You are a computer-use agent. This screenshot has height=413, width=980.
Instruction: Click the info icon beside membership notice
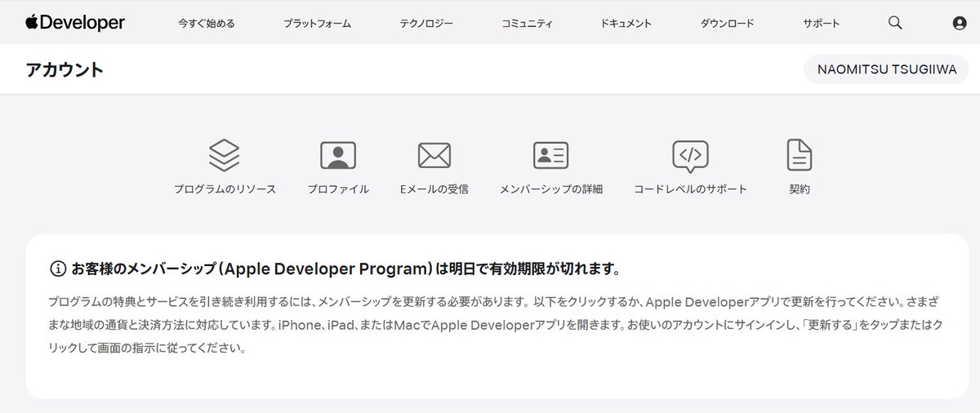[58, 269]
